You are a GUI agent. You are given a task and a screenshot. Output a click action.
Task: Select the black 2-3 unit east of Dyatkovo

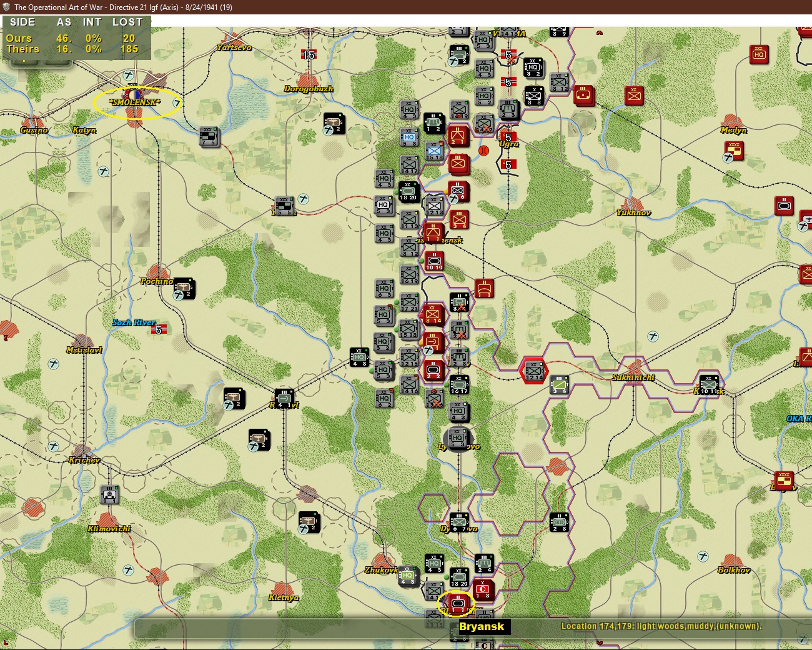point(559,522)
